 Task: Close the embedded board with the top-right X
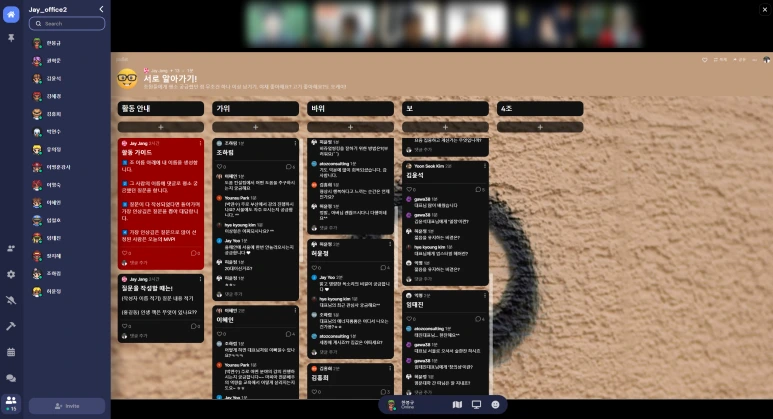(x=765, y=9)
